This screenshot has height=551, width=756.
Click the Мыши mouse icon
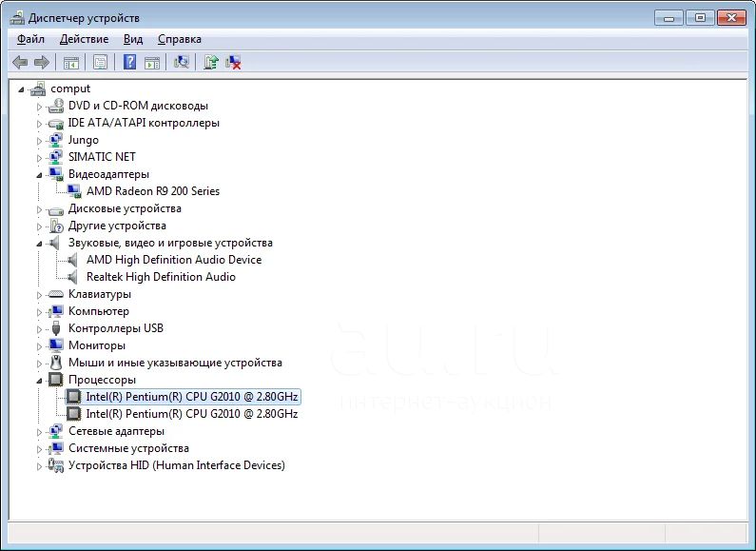[x=56, y=363]
